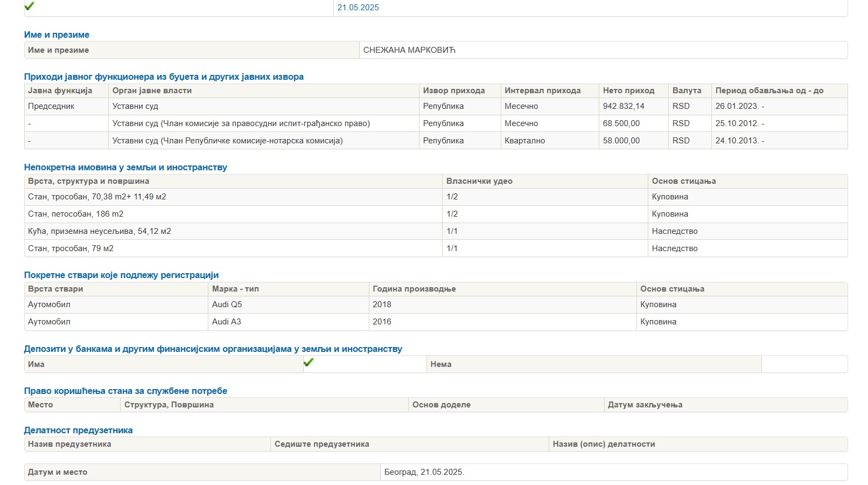Click the Београд, 21.05.2025. date and place field
This screenshot has height=485, width=868.
click(x=424, y=472)
